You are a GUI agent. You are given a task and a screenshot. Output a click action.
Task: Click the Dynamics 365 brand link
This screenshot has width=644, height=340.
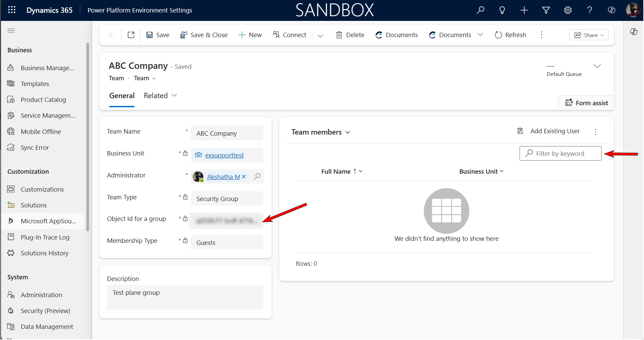coord(50,10)
